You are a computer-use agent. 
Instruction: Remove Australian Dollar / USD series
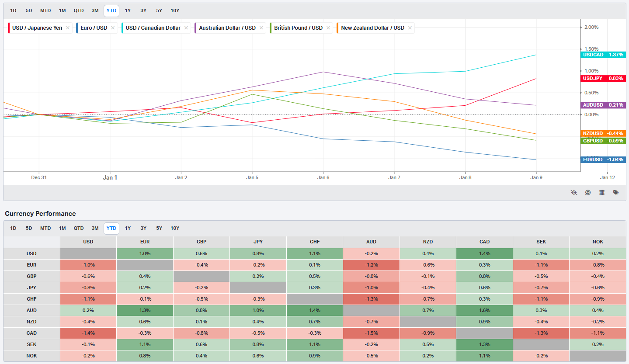coord(261,28)
